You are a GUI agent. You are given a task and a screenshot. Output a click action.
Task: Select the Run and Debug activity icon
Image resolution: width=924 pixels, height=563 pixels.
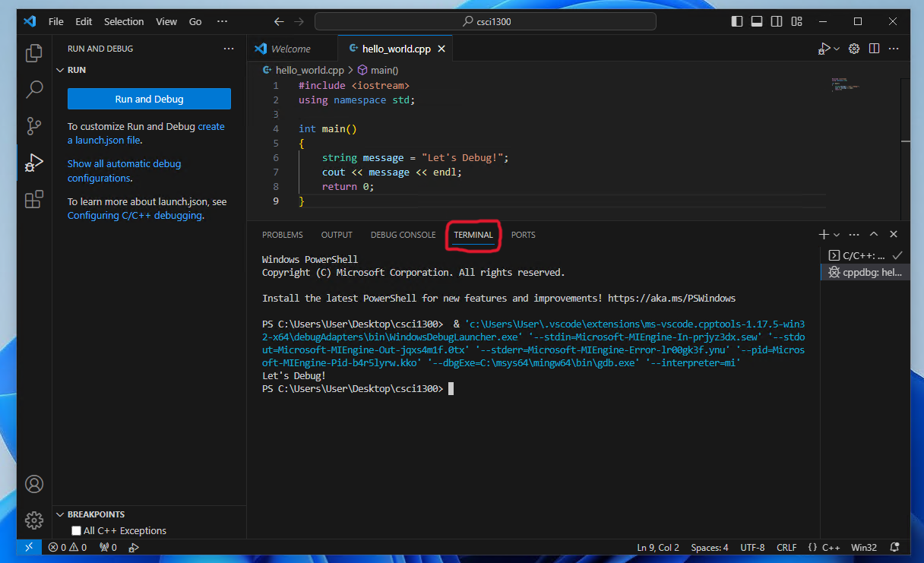pyautogui.click(x=34, y=163)
